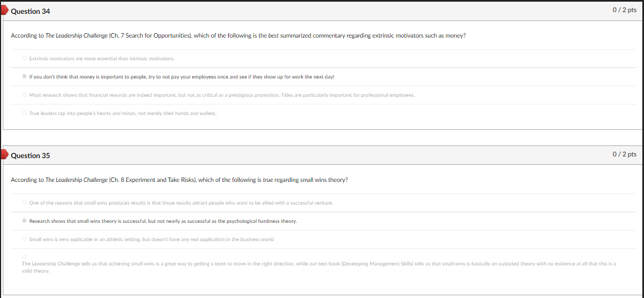
Task: Select radio for "True leaders tap into people's hearts"
Action: tap(24, 113)
